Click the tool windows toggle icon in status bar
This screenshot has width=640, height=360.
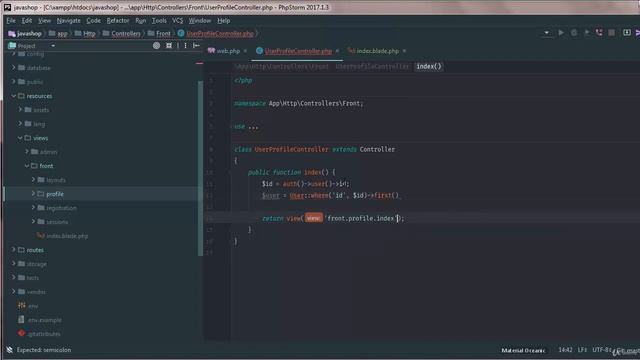(9, 350)
